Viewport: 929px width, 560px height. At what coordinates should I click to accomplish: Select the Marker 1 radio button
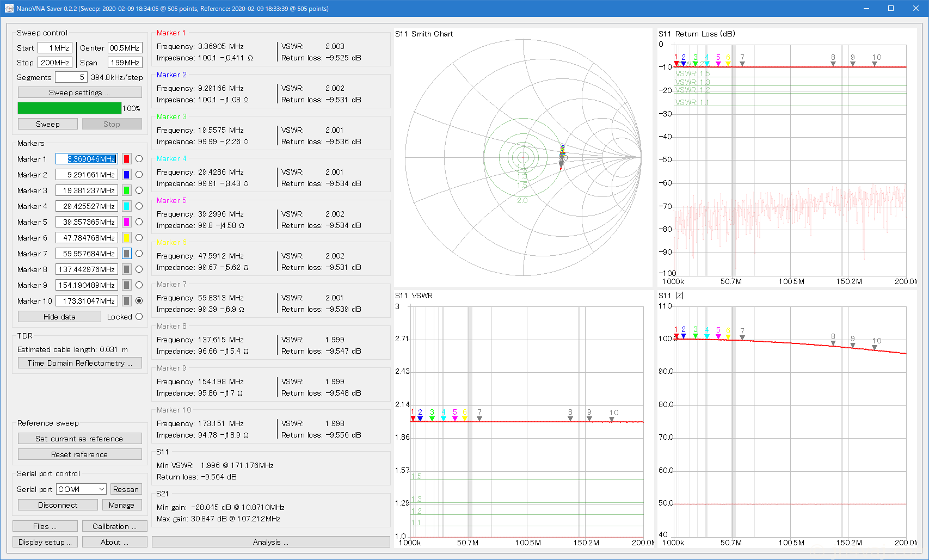pyautogui.click(x=139, y=159)
